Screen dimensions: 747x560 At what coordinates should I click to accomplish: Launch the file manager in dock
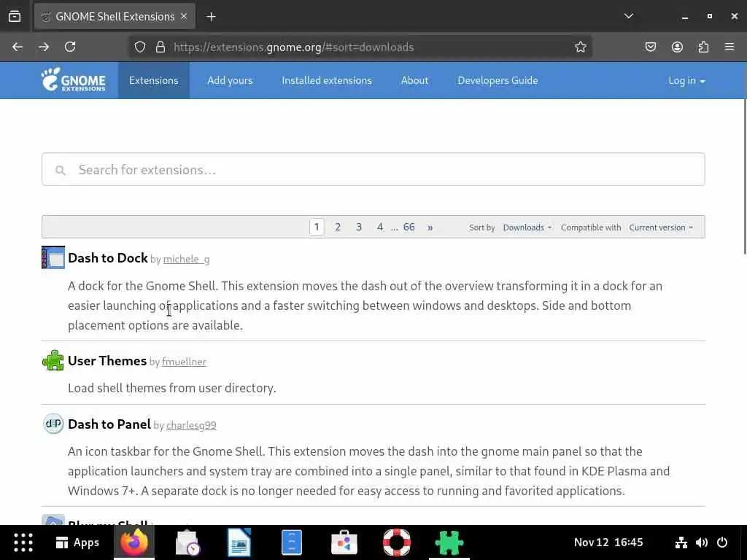click(x=292, y=542)
